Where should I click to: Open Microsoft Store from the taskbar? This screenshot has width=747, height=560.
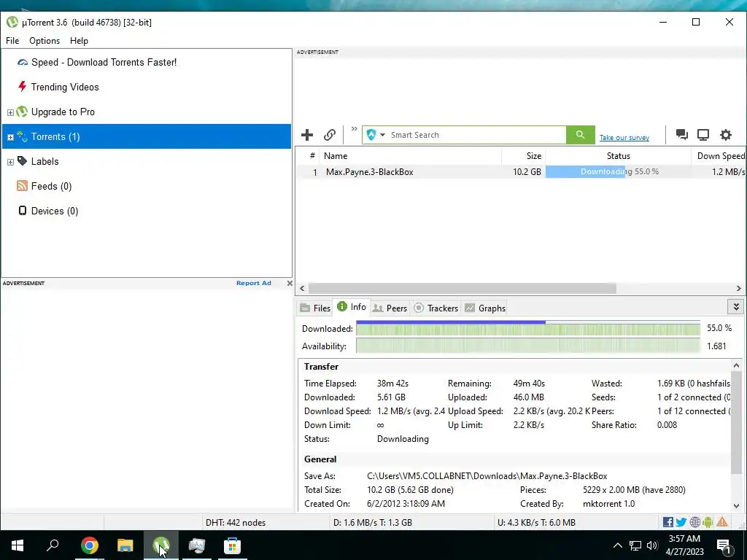pos(233,545)
